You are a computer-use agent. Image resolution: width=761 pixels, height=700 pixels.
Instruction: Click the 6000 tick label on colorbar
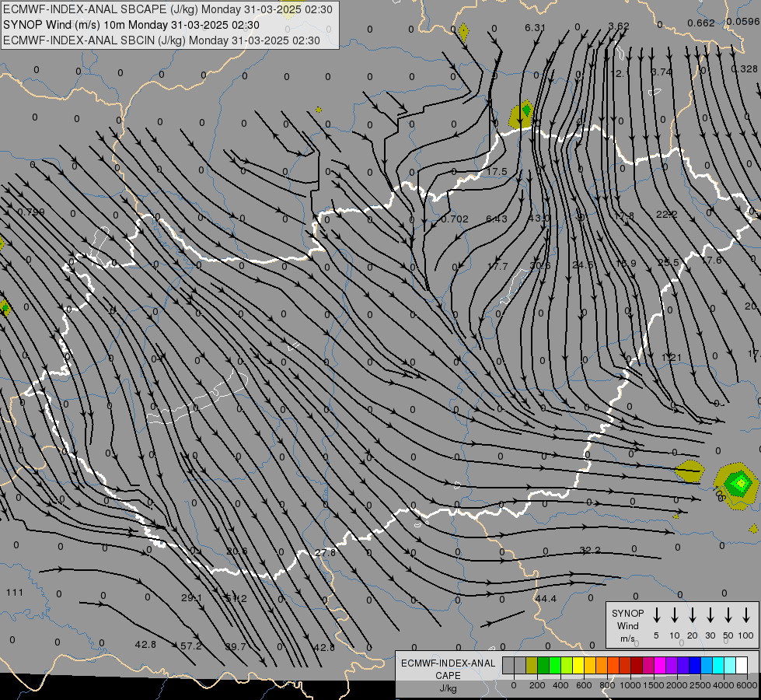click(747, 685)
